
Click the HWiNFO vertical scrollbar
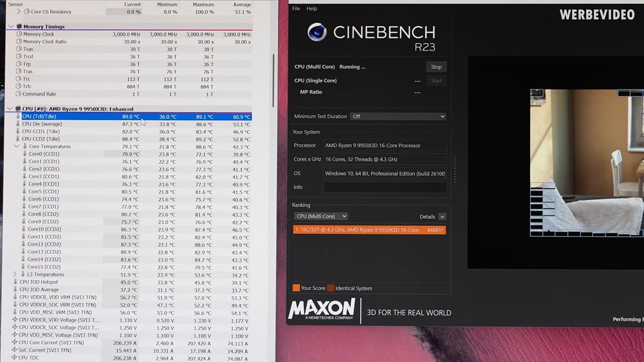[273, 80]
